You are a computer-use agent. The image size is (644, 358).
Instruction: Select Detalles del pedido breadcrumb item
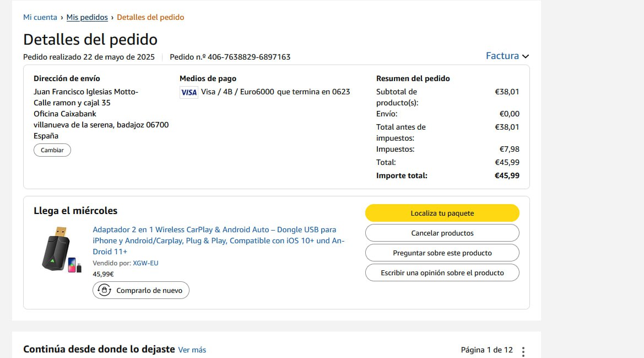click(150, 17)
